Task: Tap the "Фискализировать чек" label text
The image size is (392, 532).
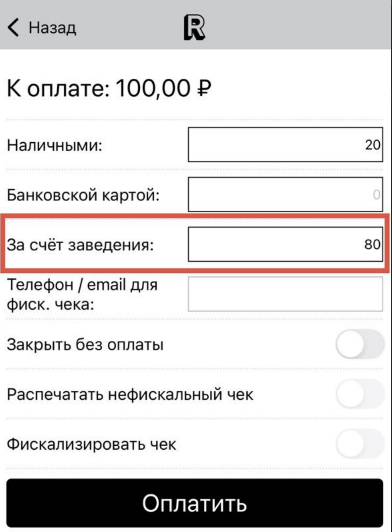Action: [91, 444]
